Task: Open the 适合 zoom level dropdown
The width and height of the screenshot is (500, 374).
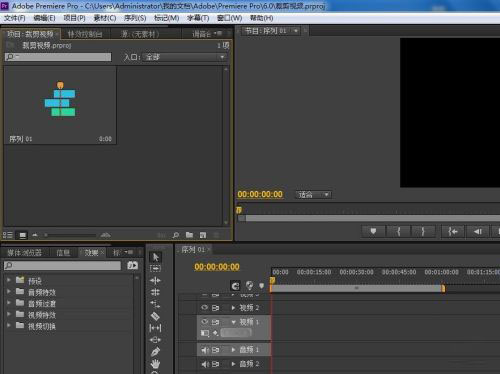Action: click(x=313, y=195)
